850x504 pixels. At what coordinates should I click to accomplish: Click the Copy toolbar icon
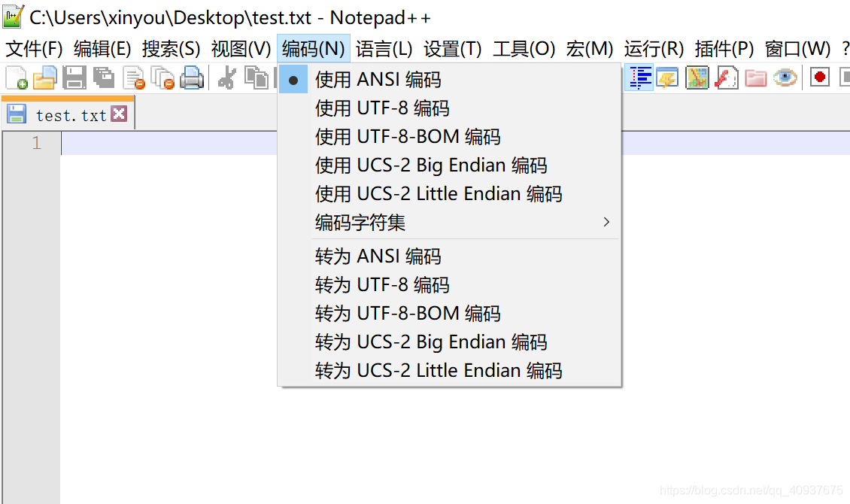pos(256,77)
